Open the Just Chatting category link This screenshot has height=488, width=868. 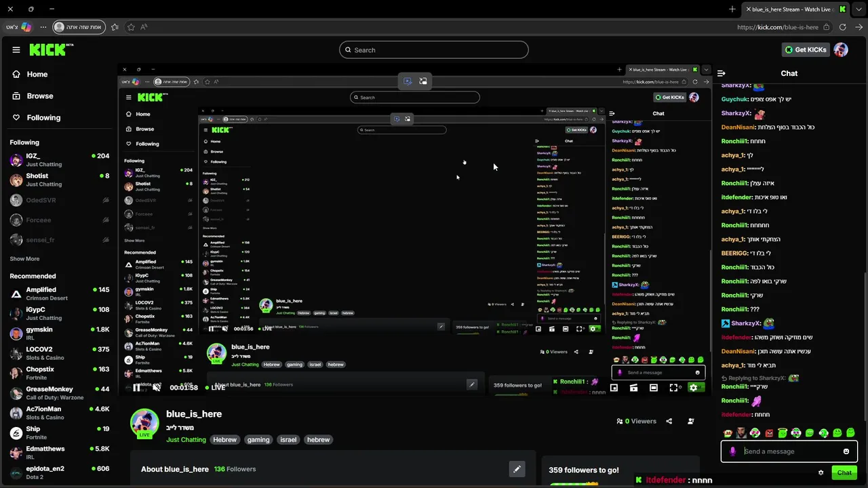(186, 440)
